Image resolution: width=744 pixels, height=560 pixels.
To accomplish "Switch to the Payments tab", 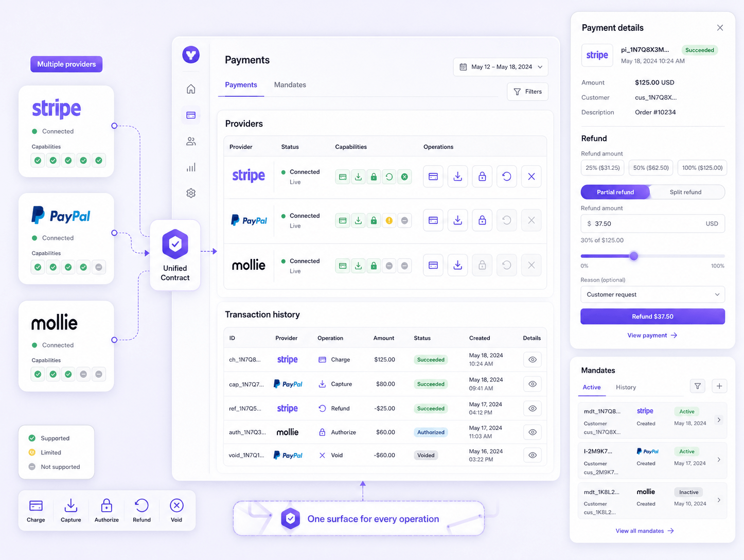I will tap(241, 85).
